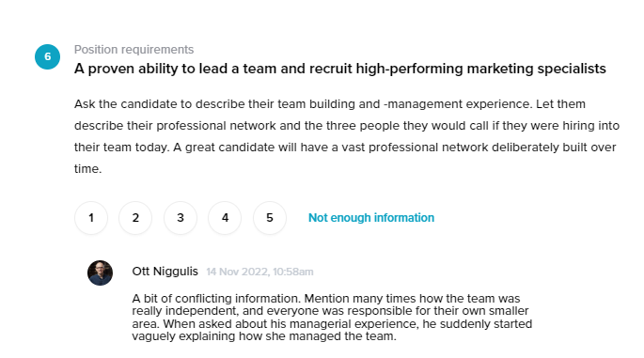The width and height of the screenshot is (644, 358).
Task: Click the comment line starting 'vaguely explaining'
Action: (264, 336)
